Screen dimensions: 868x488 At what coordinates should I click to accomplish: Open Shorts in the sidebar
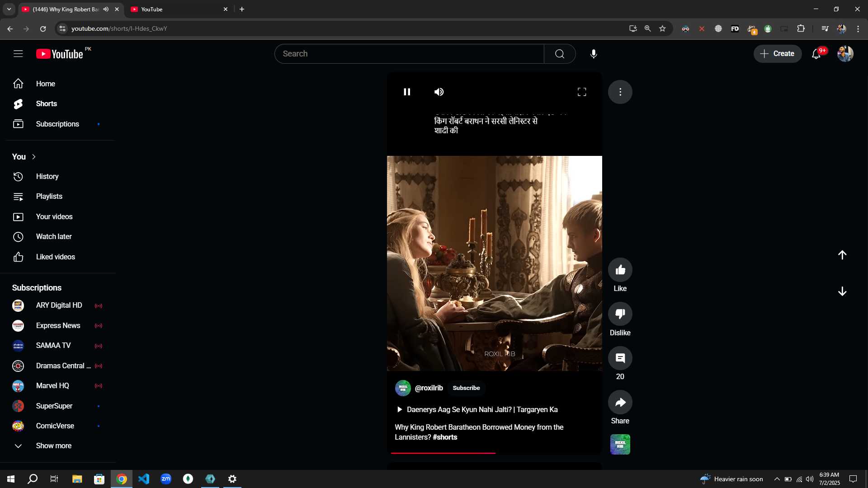coord(58,104)
